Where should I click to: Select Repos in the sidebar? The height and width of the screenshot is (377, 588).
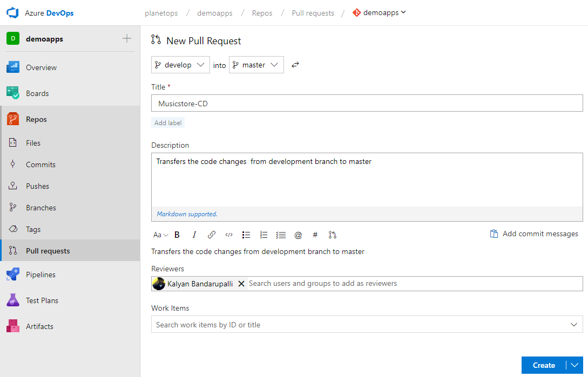coord(71,119)
